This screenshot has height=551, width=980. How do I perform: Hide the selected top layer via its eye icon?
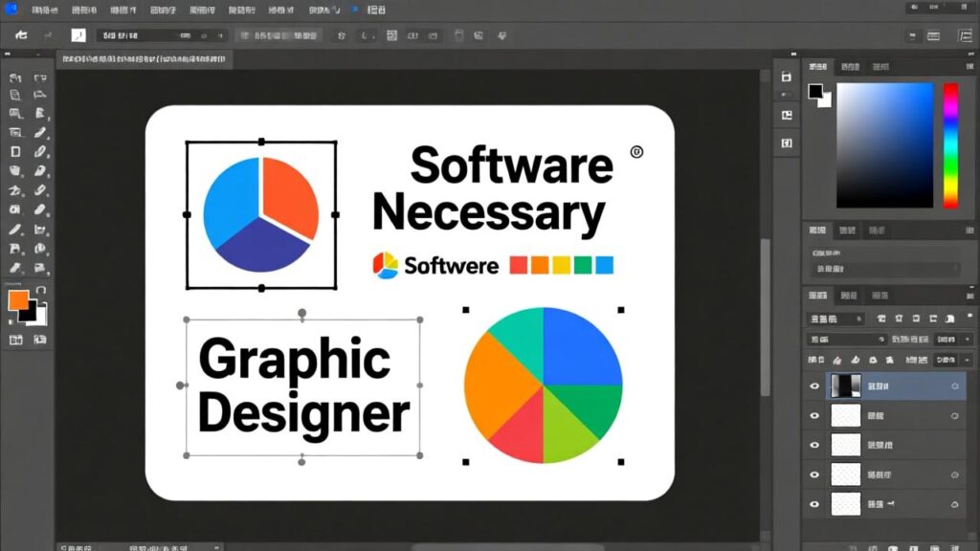(x=815, y=386)
